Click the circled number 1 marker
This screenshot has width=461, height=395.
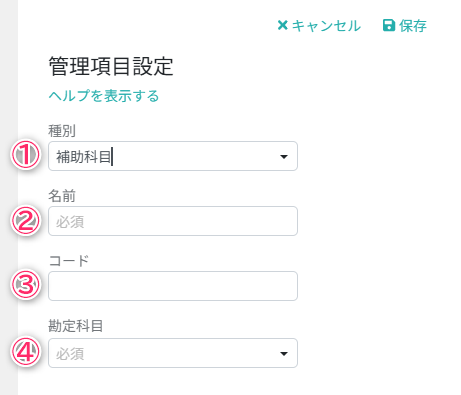tap(26, 155)
